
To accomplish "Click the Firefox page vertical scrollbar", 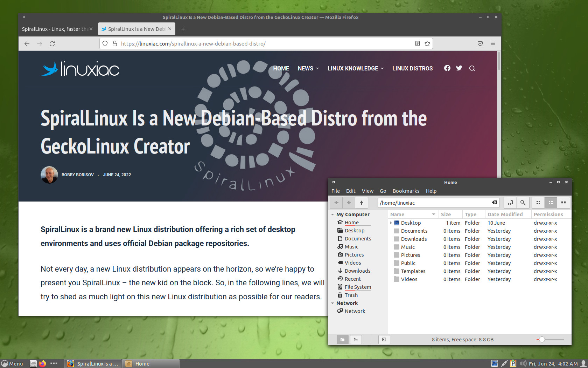I will tap(499, 61).
